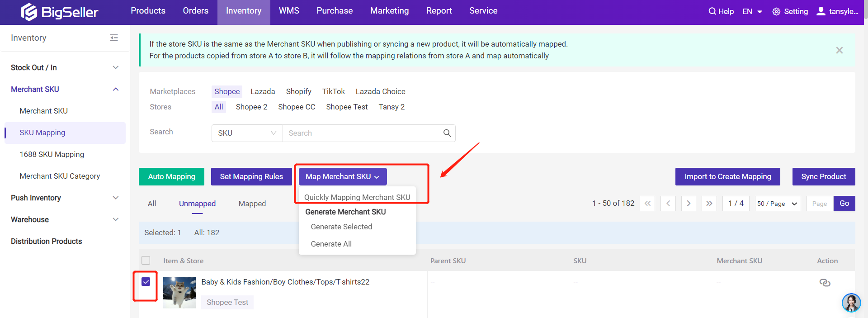Viewport: 868px width, 318px height.
Task: Open the Purchase top menu
Action: [x=335, y=11]
